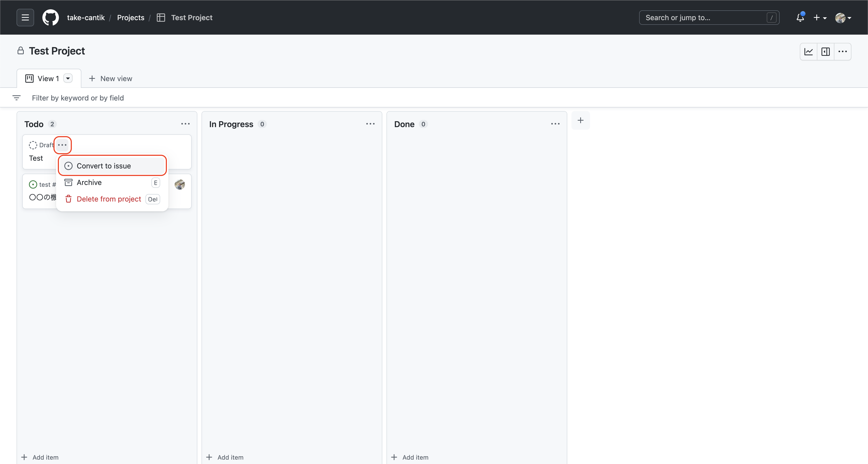Open the user avatar account dropdown

coord(843,18)
